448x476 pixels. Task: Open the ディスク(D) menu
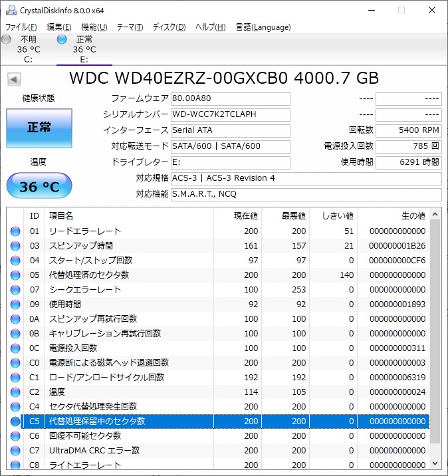point(169,27)
